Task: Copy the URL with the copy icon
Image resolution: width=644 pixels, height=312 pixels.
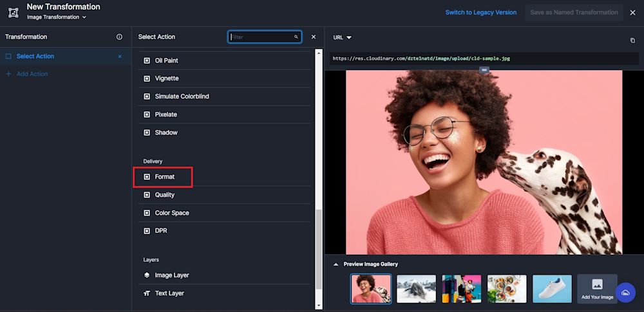Action: pos(632,41)
